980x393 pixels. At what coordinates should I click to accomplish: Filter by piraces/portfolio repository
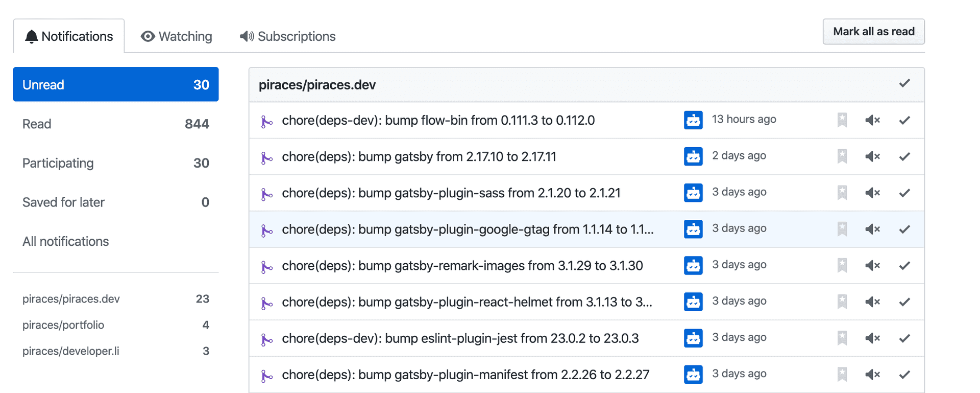coord(63,325)
